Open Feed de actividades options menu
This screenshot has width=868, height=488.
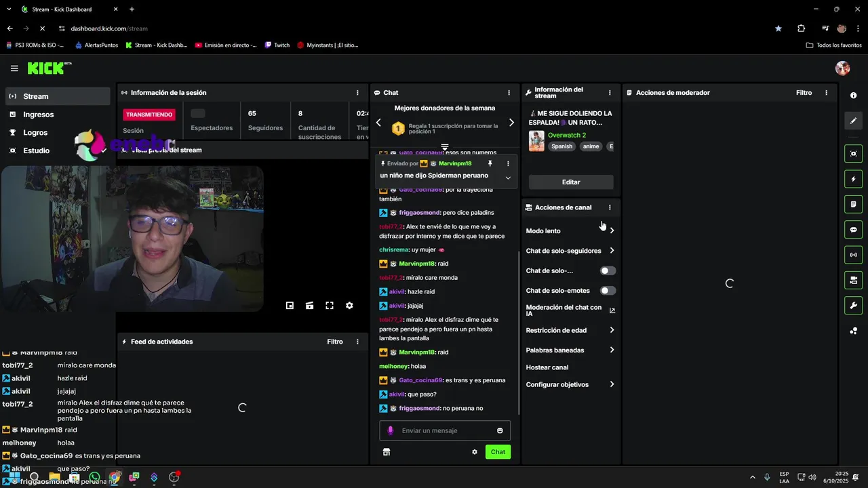[x=357, y=342]
